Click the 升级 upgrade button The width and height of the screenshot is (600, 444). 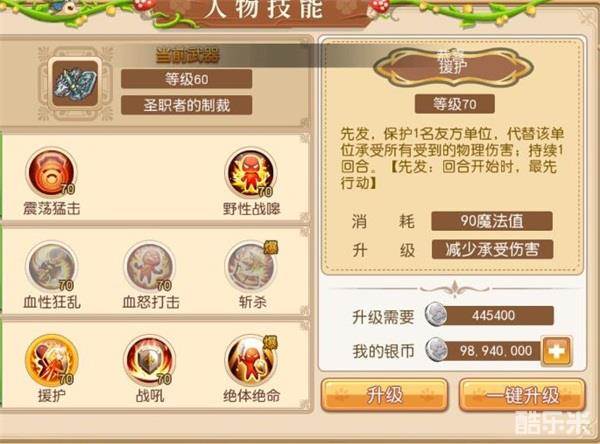pyautogui.click(x=385, y=395)
